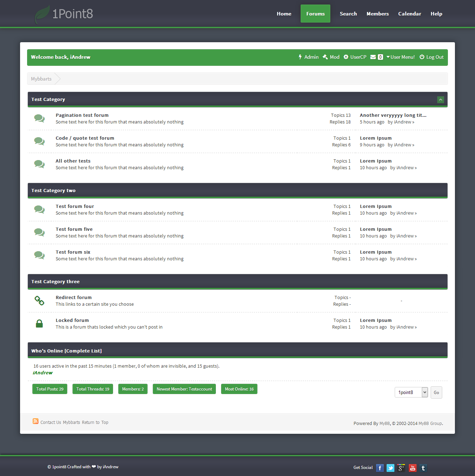The image size is (475, 476).
Task: Click the Locked forum padlock icon
Action: coord(39,324)
